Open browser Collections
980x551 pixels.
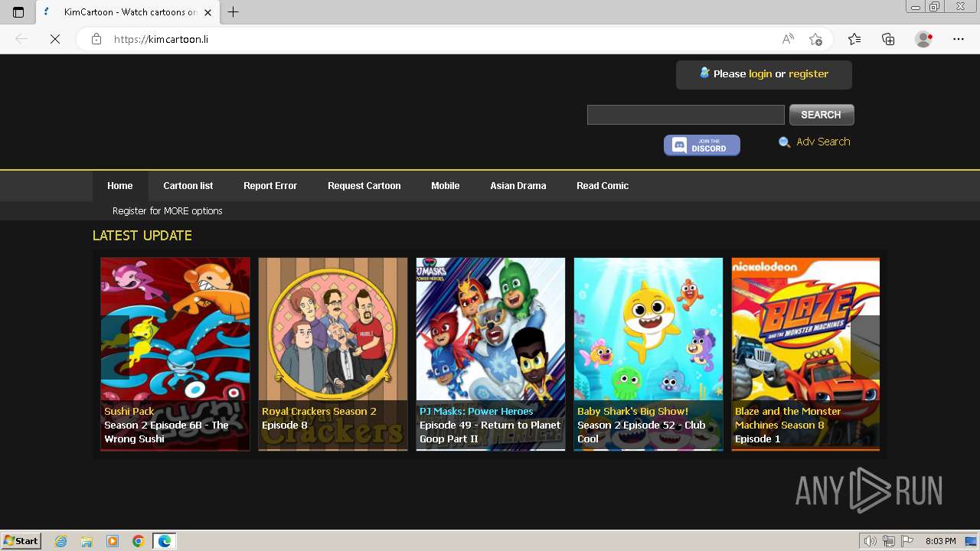(x=888, y=39)
